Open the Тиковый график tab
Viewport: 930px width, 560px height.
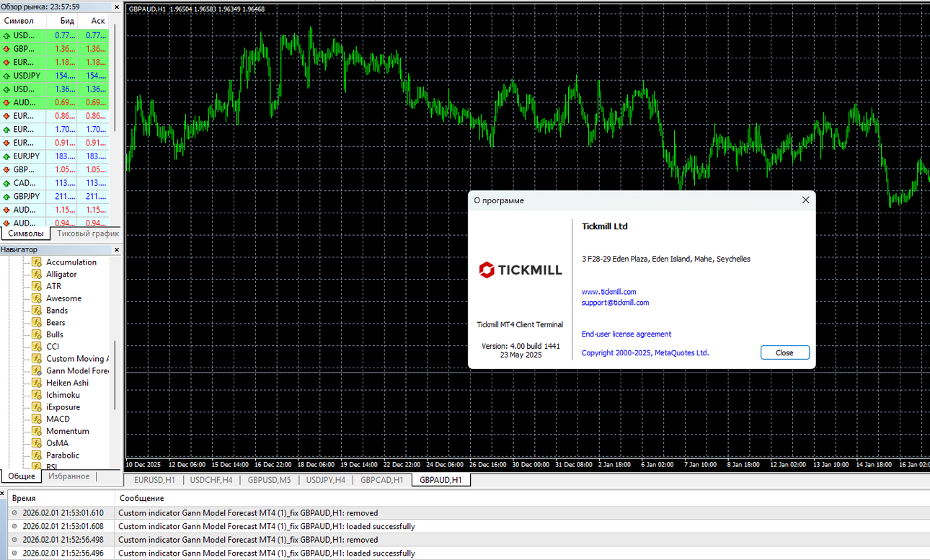click(x=87, y=234)
